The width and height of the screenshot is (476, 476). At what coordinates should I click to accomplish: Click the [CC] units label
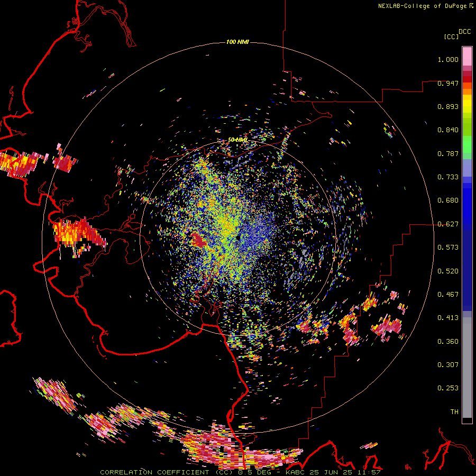pyautogui.click(x=451, y=36)
